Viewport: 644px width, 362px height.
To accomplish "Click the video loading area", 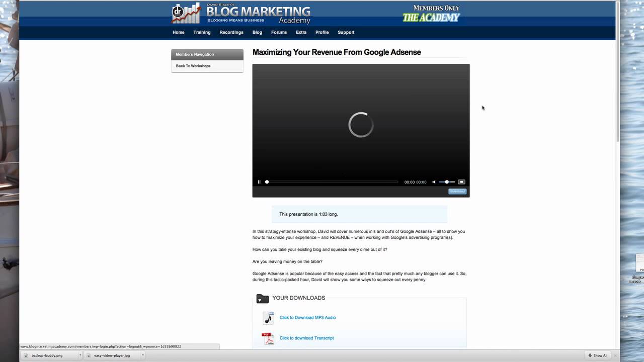I will coord(361,126).
